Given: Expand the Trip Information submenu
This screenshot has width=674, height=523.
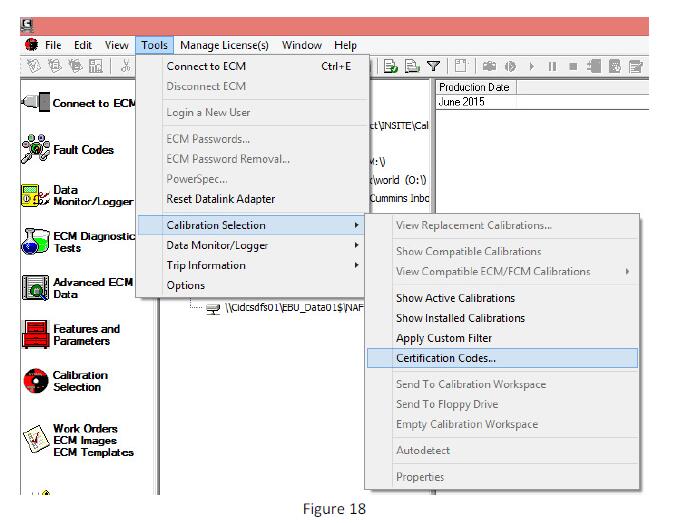Looking at the screenshot, I should [252, 265].
